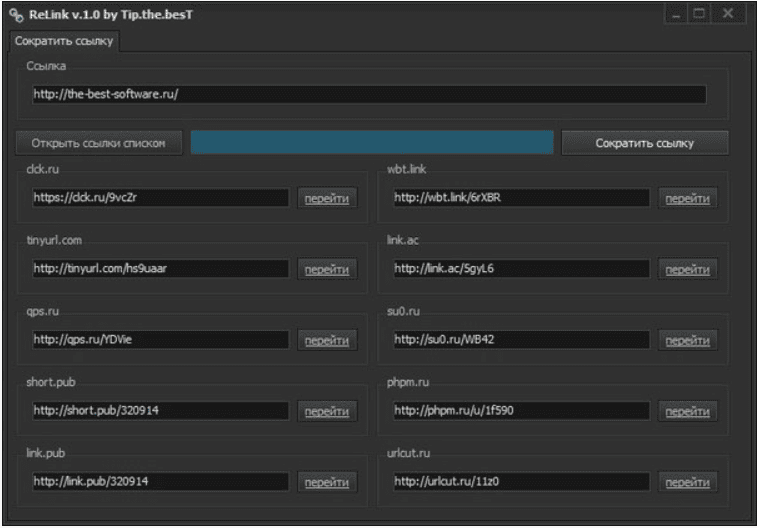
Task: Click the short.pub group label
Action: (51, 382)
